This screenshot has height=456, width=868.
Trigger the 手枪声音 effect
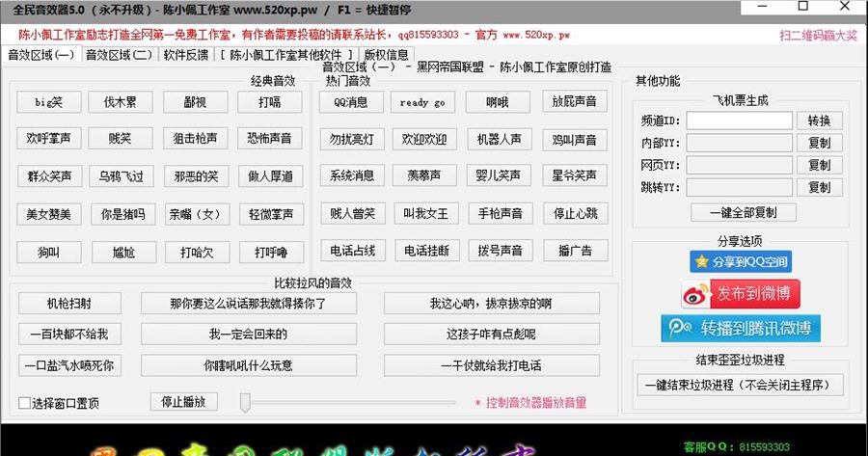[501, 213]
